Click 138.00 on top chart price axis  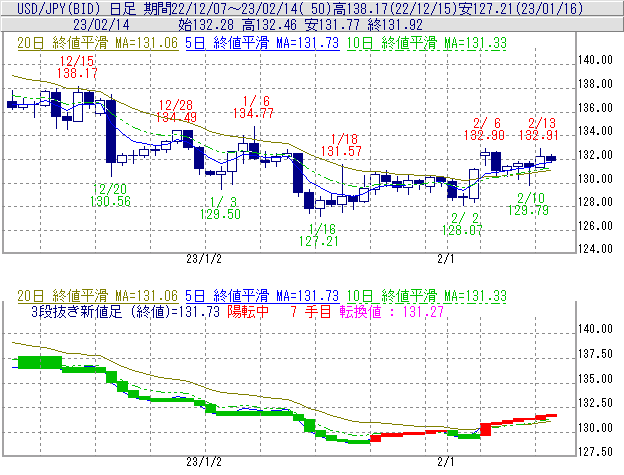[595, 84]
